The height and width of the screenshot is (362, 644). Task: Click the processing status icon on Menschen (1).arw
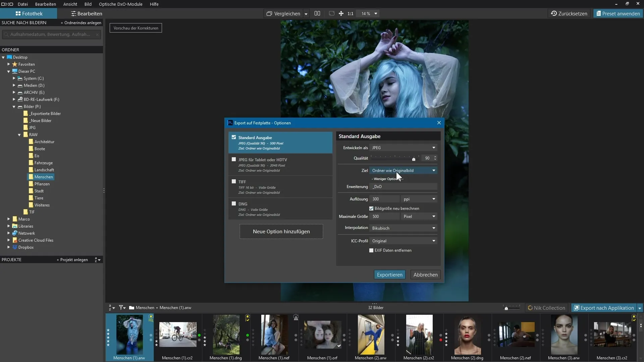tap(151, 318)
